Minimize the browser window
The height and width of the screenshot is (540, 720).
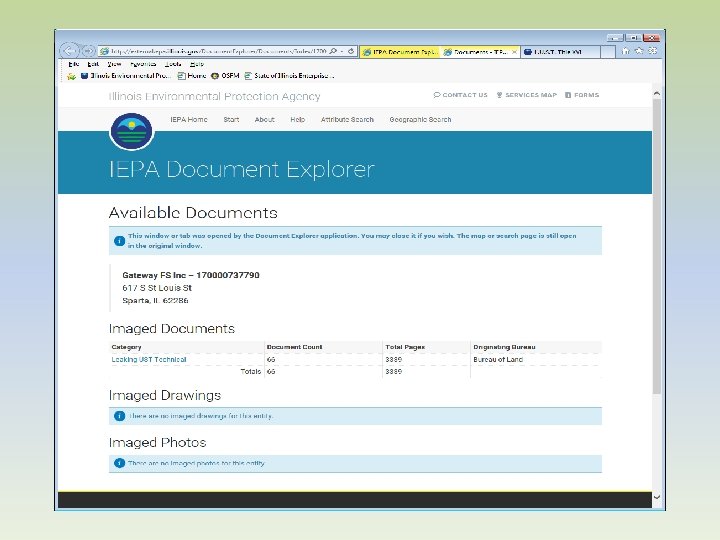615,38
